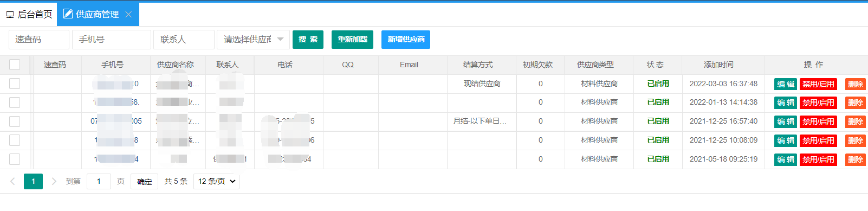Click 删除 for the 2022-01-13 row
868x211 pixels.
[x=856, y=103]
